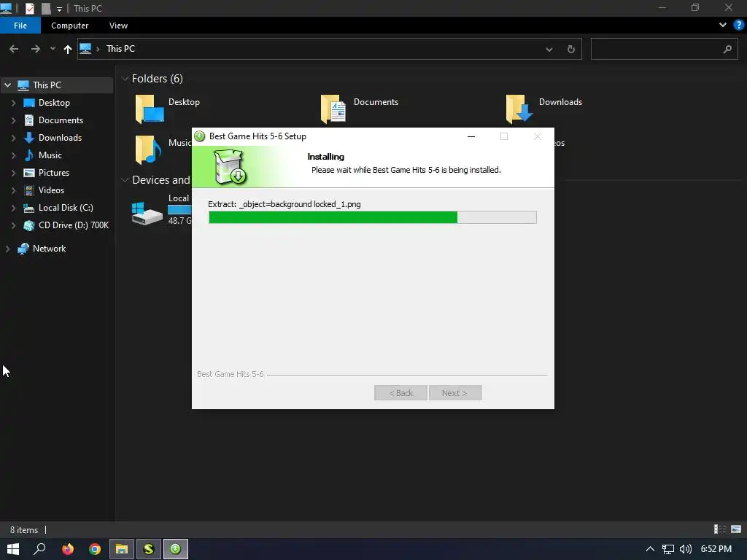Viewport: 747px width, 560px height.
Task: Select the Local Disk drive icon
Action: click(147, 214)
